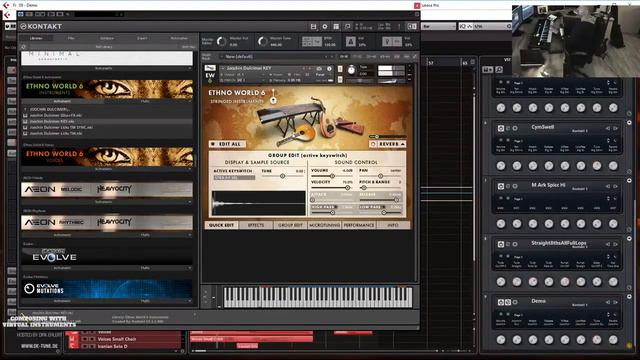Expand Instruments bar under AEON Melodic

103,202
